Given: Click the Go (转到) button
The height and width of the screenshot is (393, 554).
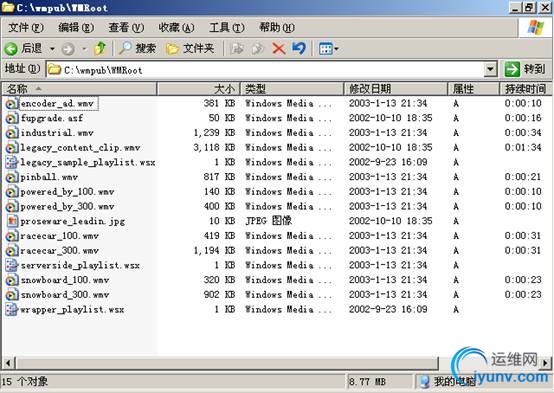Looking at the screenshot, I should [x=526, y=69].
